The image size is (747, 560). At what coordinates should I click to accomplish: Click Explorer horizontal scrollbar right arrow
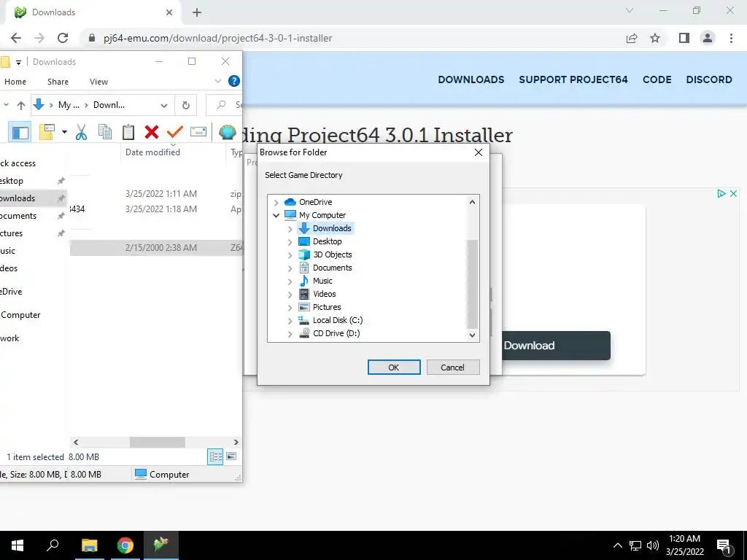tap(236, 443)
